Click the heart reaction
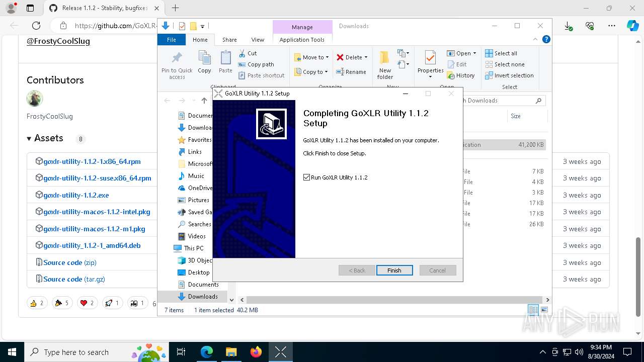The height and width of the screenshot is (362, 644). click(x=87, y=303)
